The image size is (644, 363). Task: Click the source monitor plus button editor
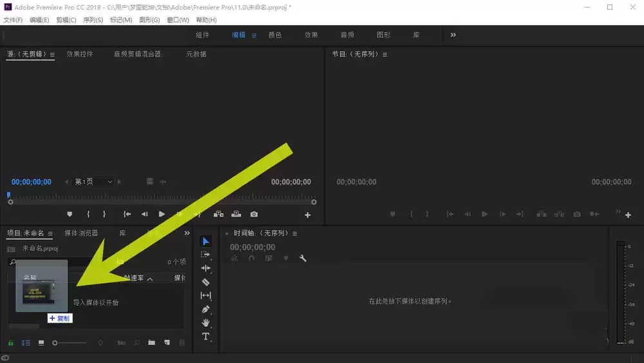pyautogui.click(x=307, y=215)
